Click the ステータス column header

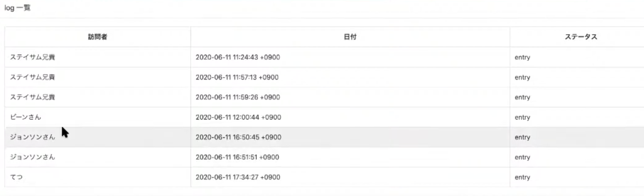(x=581, y=37)
